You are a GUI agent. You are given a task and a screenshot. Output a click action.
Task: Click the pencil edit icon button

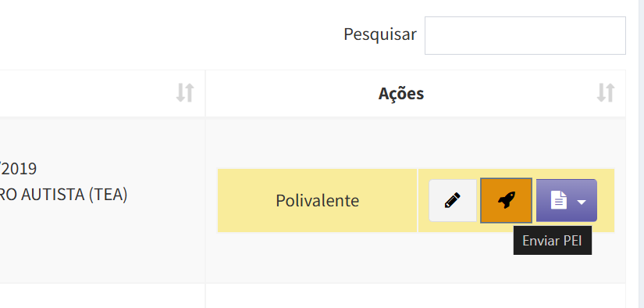click(x=453, y=201)
